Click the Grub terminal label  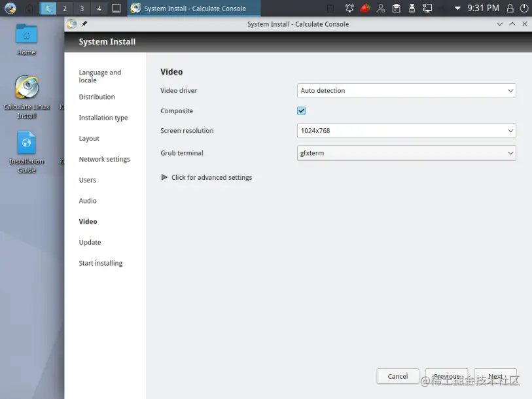click(x=181, y=153)
